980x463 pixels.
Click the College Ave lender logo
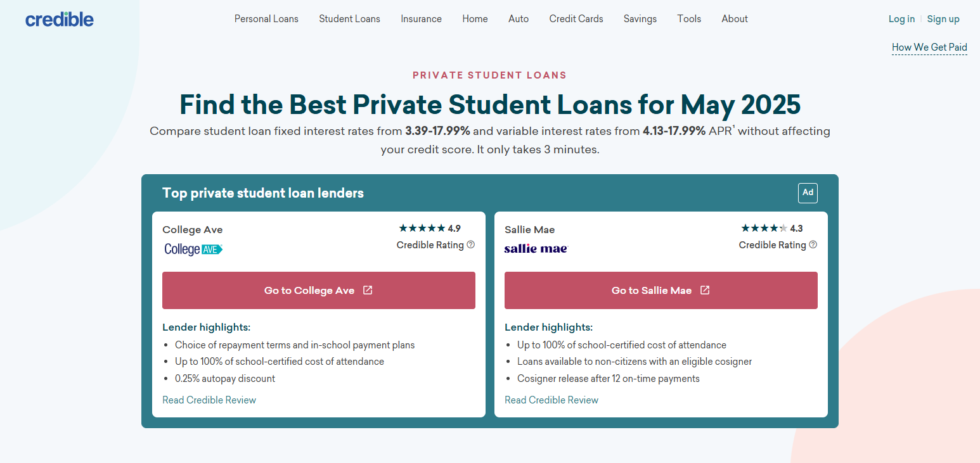coord(193,249)
